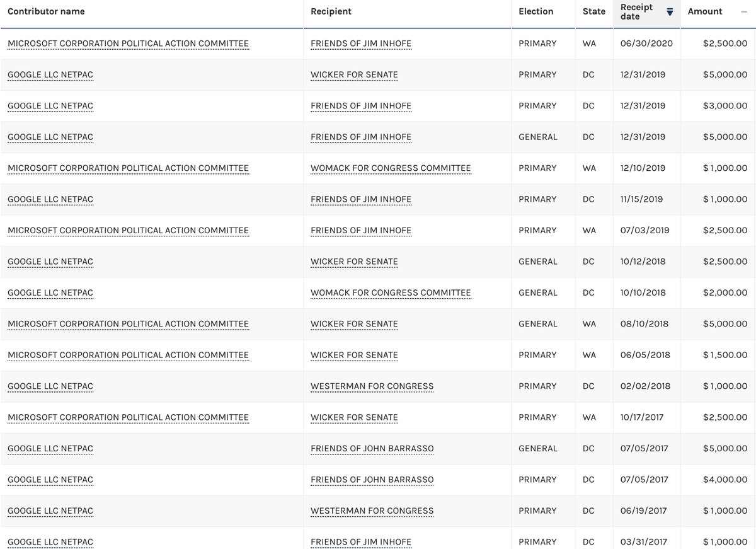
Task: Click the sort arrow in Receipt date header
Action: (670, 12)
